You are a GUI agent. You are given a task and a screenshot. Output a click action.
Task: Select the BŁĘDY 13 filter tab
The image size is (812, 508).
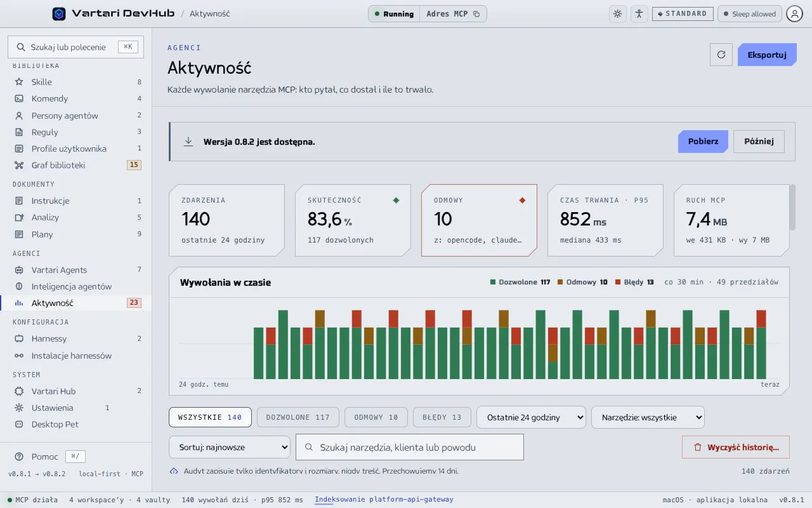pyautogui.click(x=442, y=417)
